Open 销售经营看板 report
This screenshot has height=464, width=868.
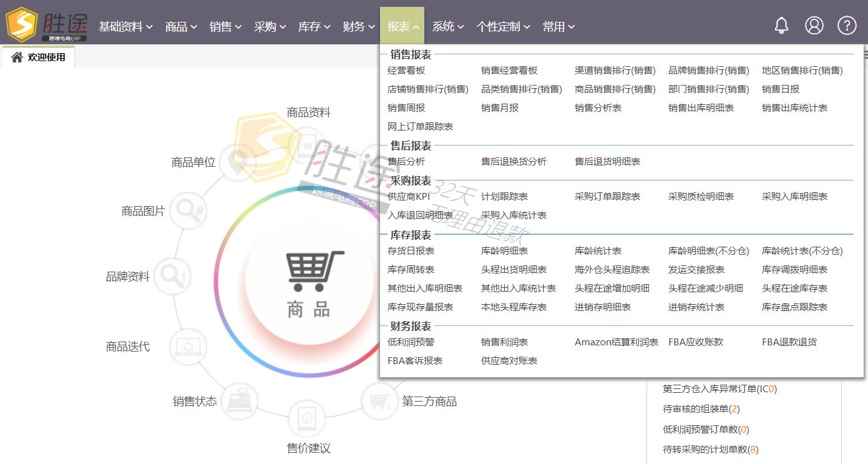coord(509,71)
